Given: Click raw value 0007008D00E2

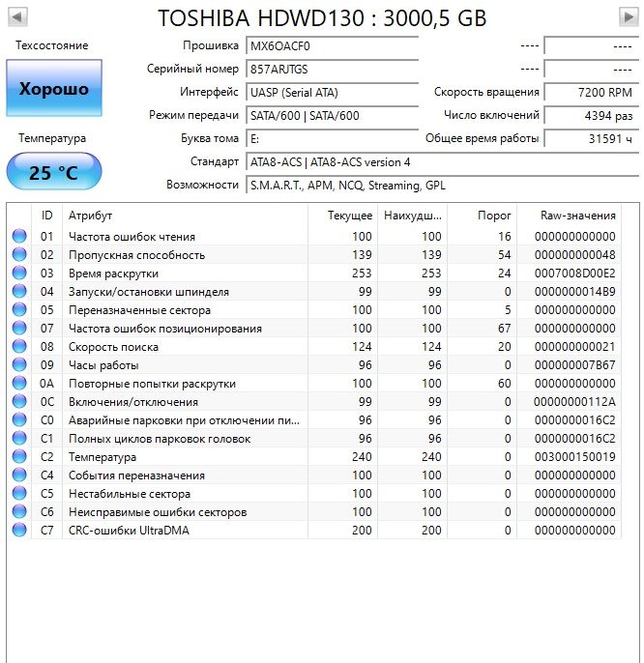Looking at the screenshot, I should point(574,274).
